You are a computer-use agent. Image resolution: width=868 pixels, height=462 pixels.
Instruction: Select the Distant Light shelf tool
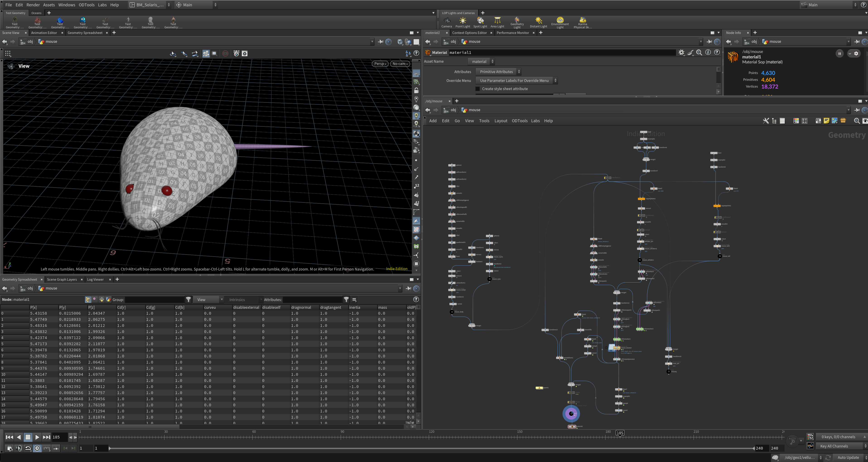[538, 23]
